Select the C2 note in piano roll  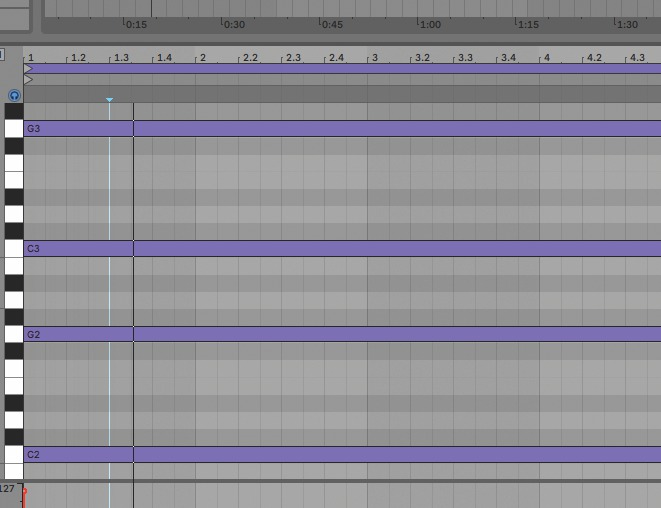(x=342, y=454)
